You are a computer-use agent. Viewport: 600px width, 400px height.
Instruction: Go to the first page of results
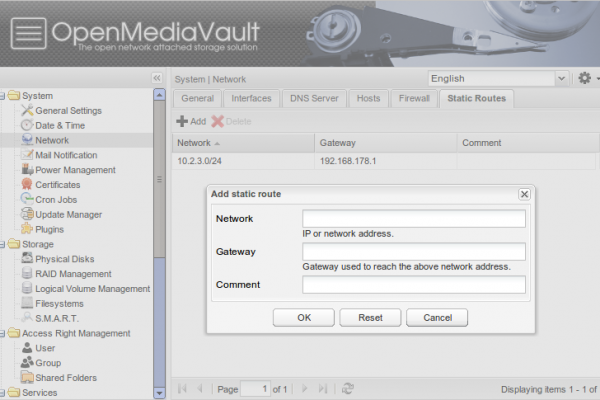(x=182, y=389)
